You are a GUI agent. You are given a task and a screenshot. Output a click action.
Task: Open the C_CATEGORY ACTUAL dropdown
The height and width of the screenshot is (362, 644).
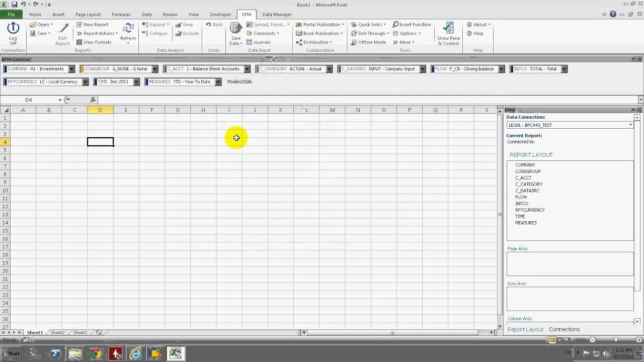(329, 69)
